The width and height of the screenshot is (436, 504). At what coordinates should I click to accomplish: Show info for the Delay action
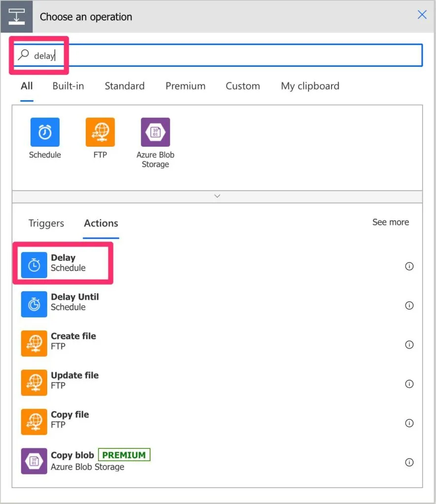pyautogui.click(x=409, y=266)
